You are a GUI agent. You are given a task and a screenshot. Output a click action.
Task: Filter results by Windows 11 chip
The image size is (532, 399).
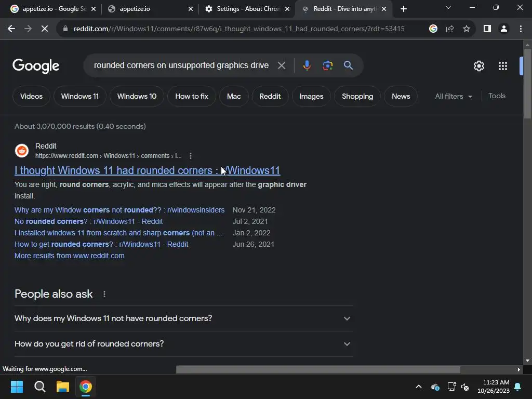[x=79, y=96]
